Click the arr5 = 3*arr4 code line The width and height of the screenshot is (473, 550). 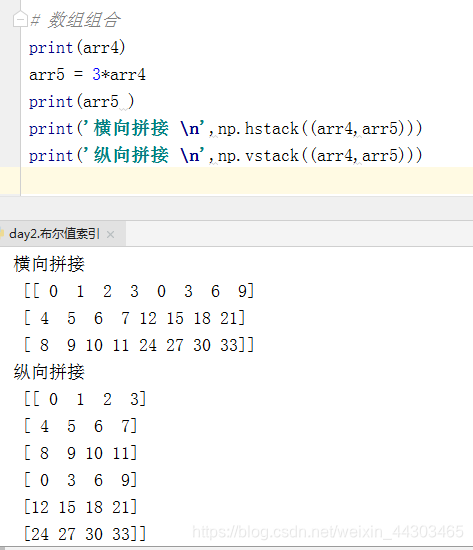tap(87, 74)
